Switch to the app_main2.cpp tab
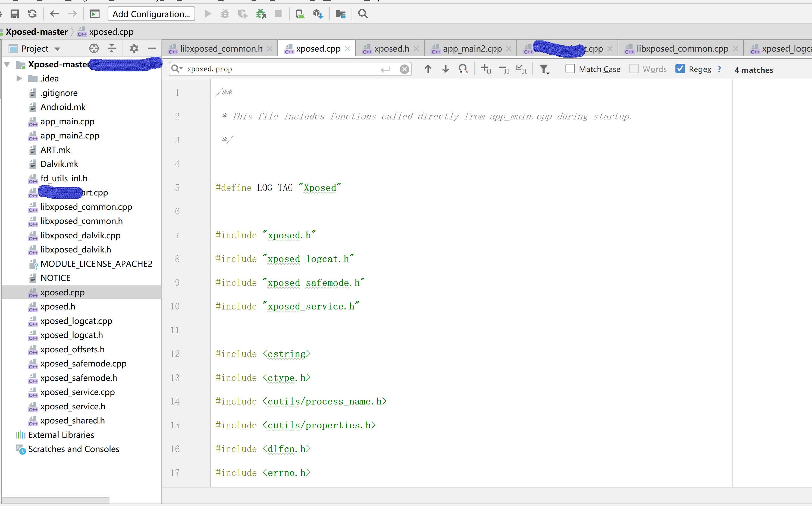 point(472,49)
